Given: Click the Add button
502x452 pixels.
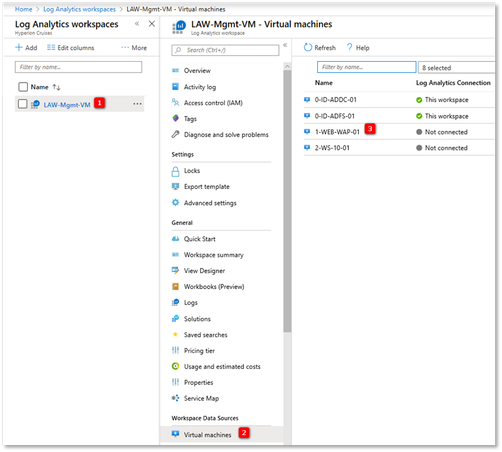Looking at the screenshot, I should pyautogui.click(x=26, y=48).
